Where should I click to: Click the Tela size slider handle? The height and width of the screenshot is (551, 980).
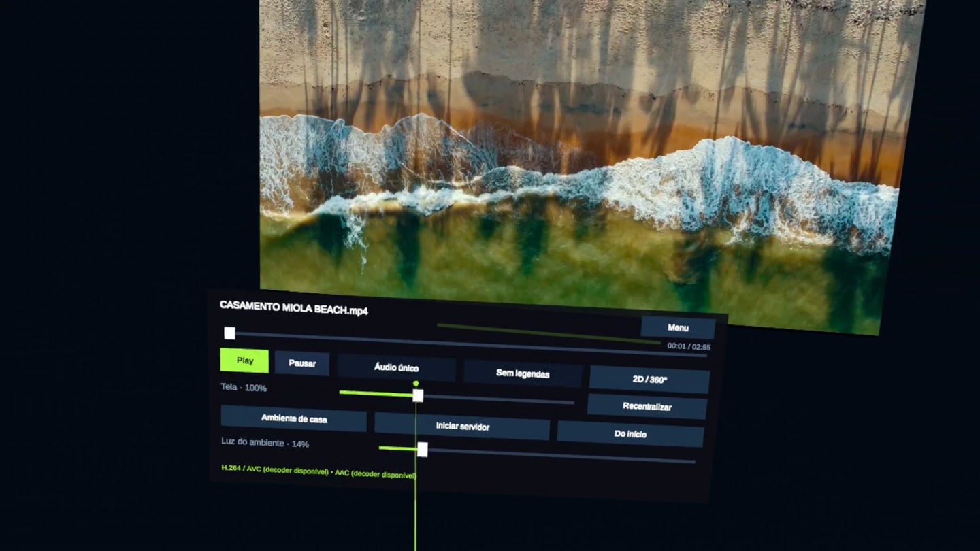pyautogui.click(x=418, y=395)
